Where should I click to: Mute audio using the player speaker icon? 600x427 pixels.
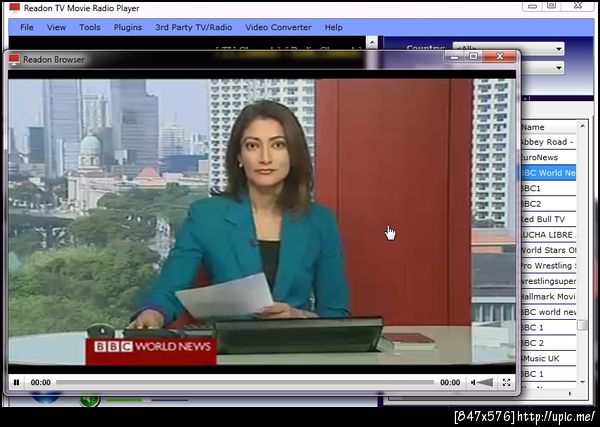tap(473, 382)
